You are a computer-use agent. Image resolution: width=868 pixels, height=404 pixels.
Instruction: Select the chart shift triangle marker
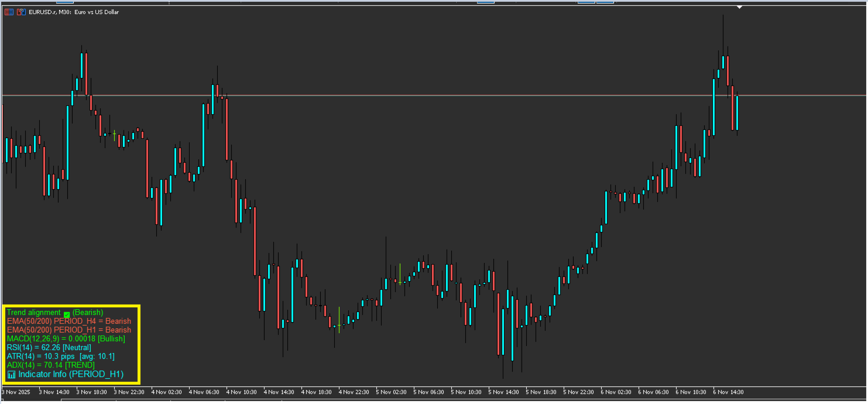tap(740, 7)
